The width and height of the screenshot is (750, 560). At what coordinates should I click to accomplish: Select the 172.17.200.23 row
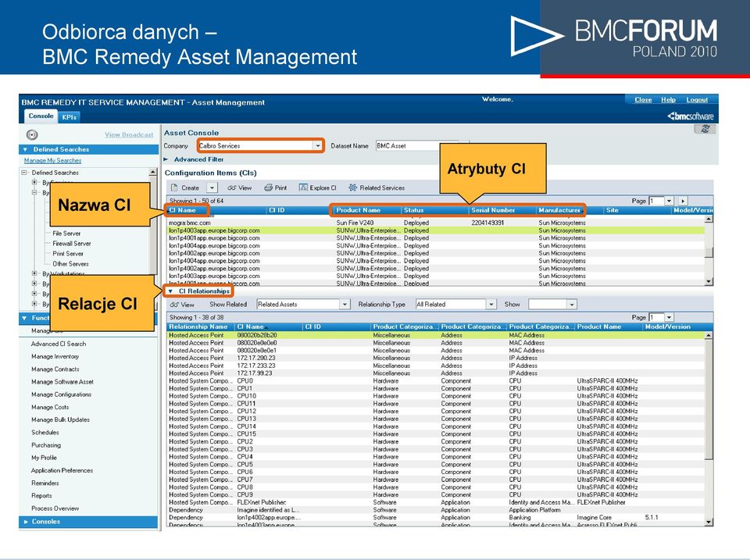435,358
